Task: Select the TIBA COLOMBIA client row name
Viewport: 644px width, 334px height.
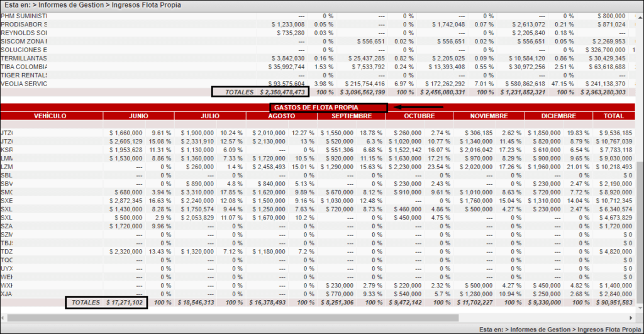Action: pyautogui.click(x=24, y=67)
